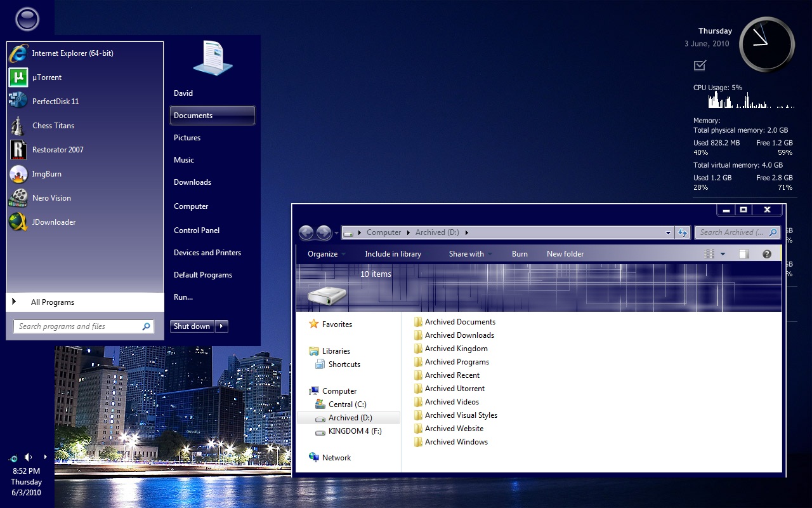This screenshot has width=812, height=508.
Task: Open the Organize dropdown menu
Action: coord(327,254)
